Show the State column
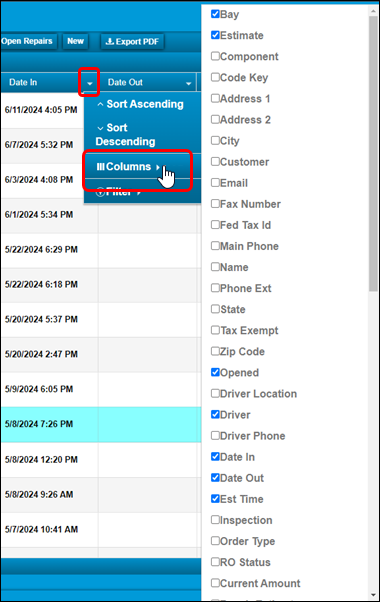Screen dimensions: 380x602 215,309
